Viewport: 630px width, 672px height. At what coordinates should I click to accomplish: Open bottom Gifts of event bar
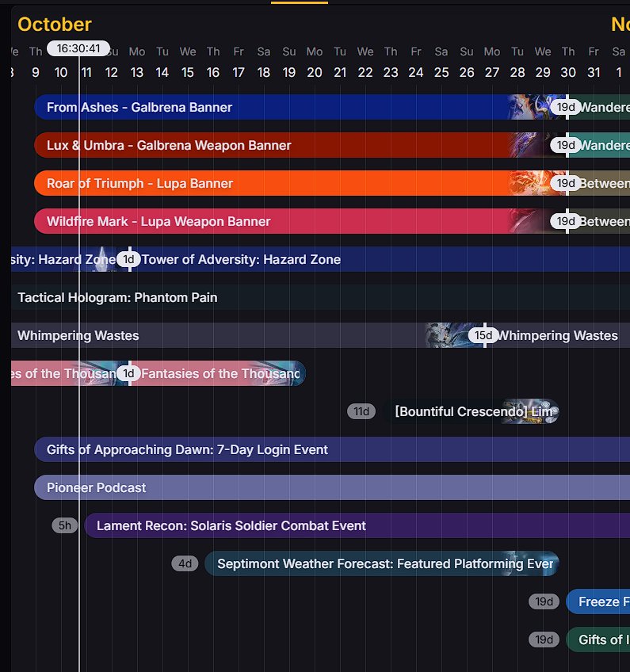tap(598, 640)
